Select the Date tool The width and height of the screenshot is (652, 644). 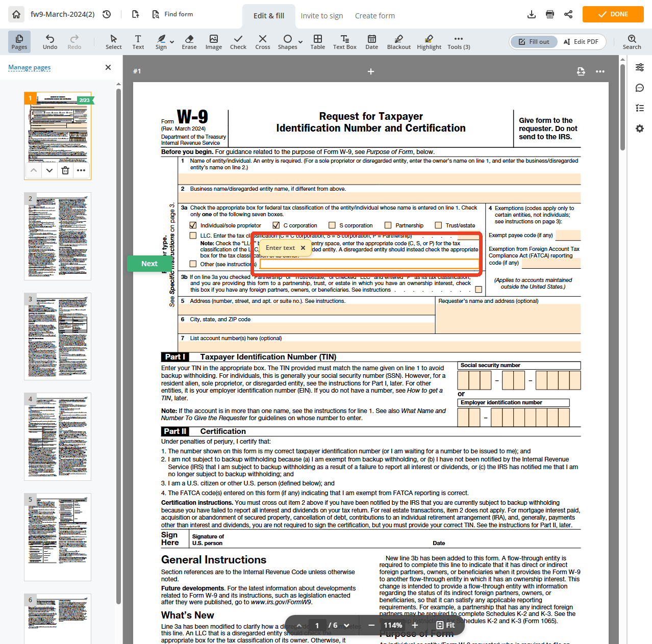click(372, 41)
